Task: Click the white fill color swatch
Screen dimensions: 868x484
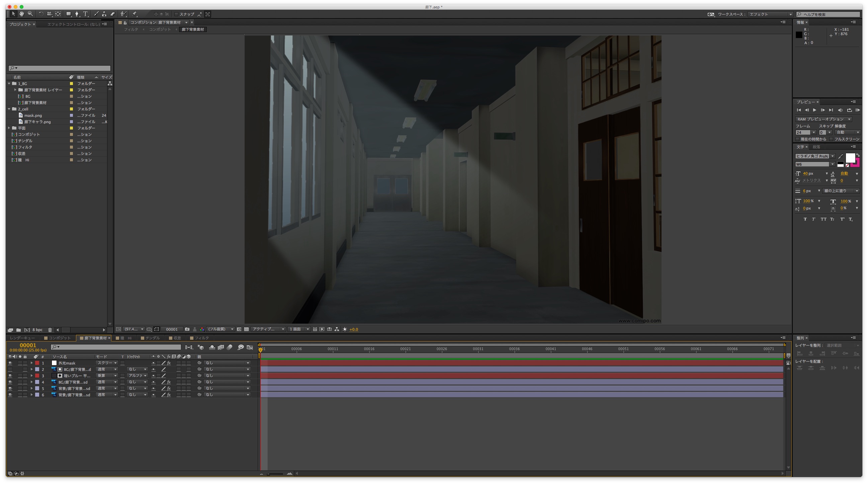Action: pos(850,158)
